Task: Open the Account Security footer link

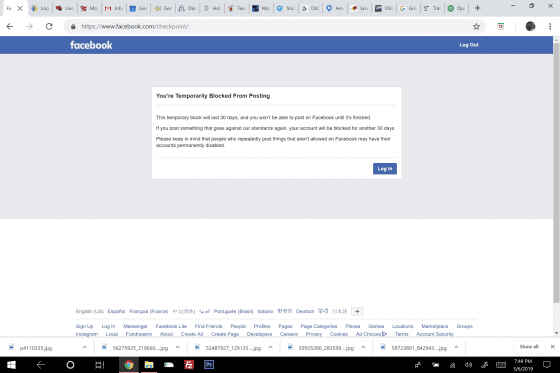Action: tap(435, 334)
